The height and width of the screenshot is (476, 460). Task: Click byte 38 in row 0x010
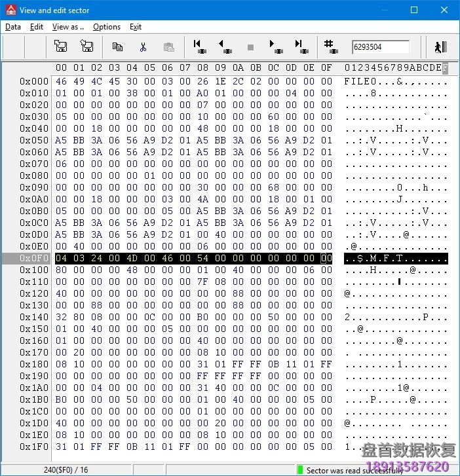(132, 93)
